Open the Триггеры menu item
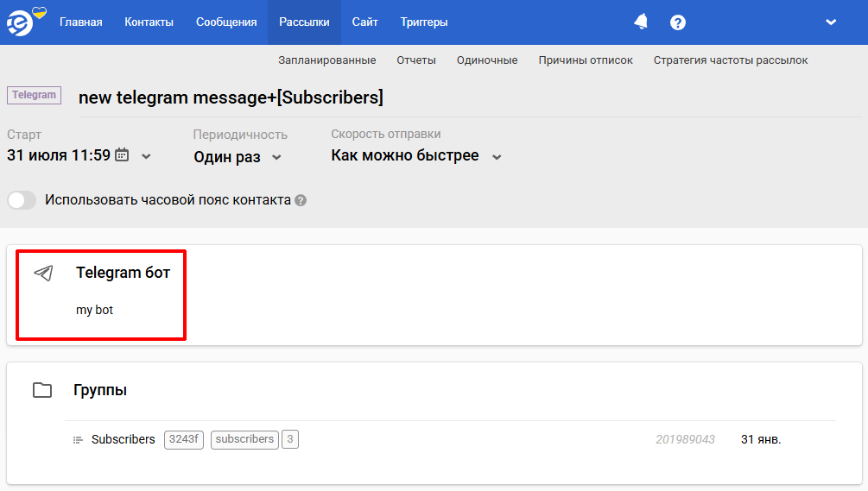Screen dimensions: 868x491 (x=424, y=22)
